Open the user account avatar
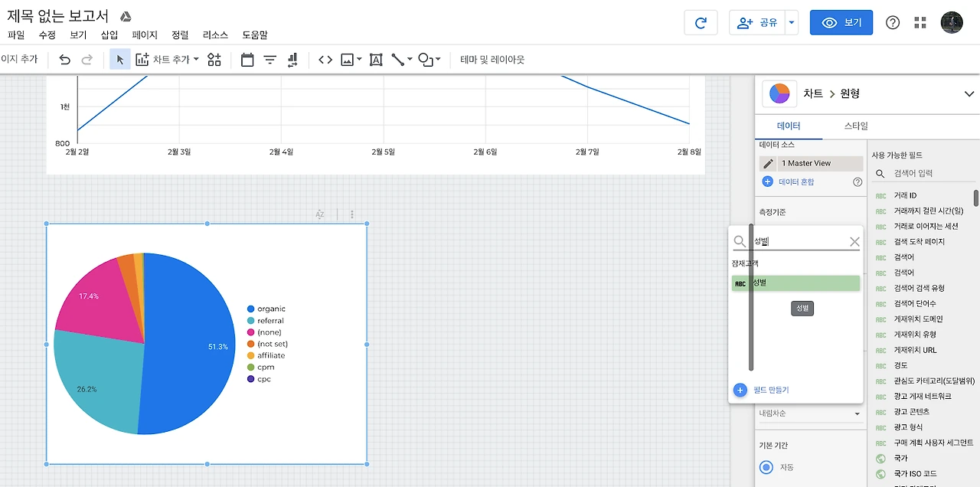Viewport: 980px width, 487px height. click(x=952, y=22)
